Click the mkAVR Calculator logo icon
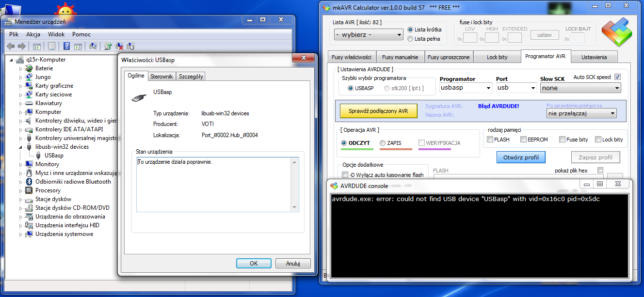 [616, 31]
